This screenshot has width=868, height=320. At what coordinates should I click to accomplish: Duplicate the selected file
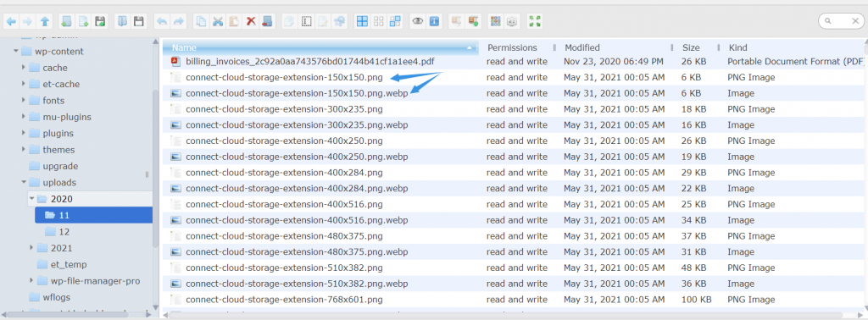tap(289, 21)
